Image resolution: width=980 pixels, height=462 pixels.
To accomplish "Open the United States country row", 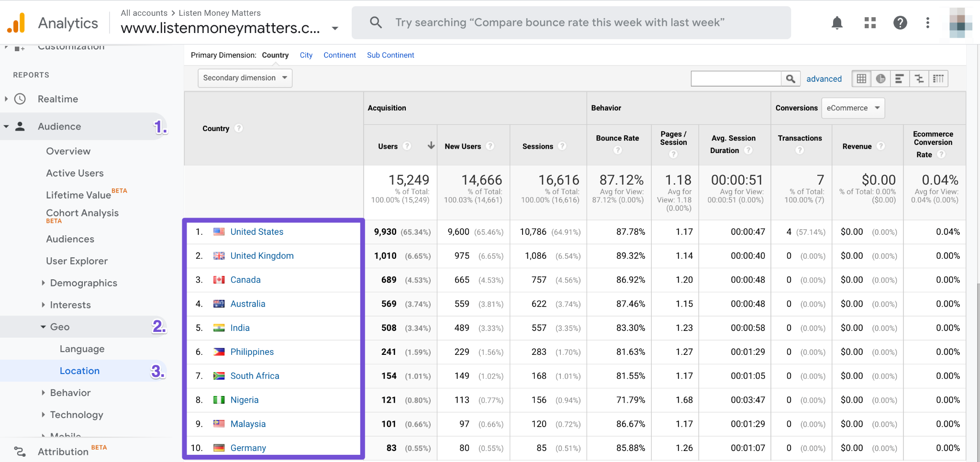I will coord(257,232).
